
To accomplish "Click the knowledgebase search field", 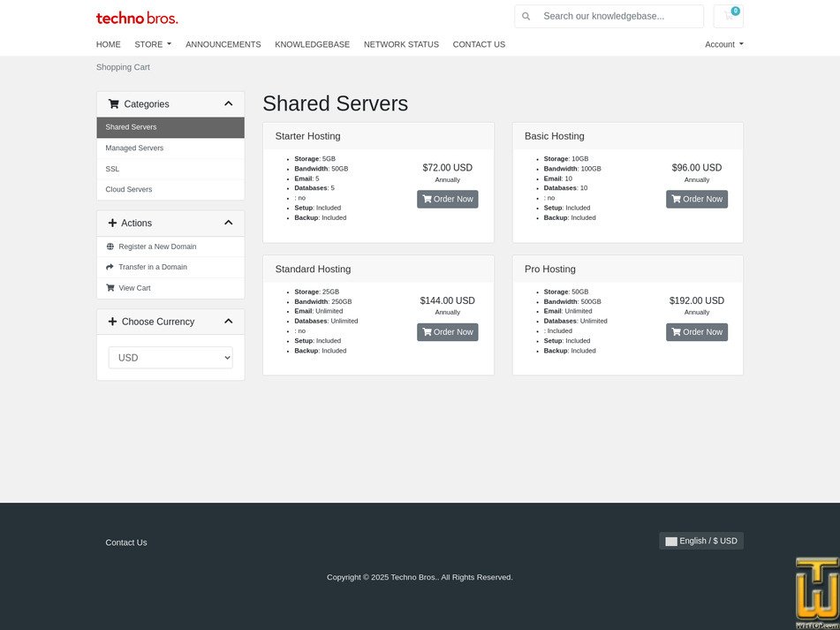I will point(618,16).
